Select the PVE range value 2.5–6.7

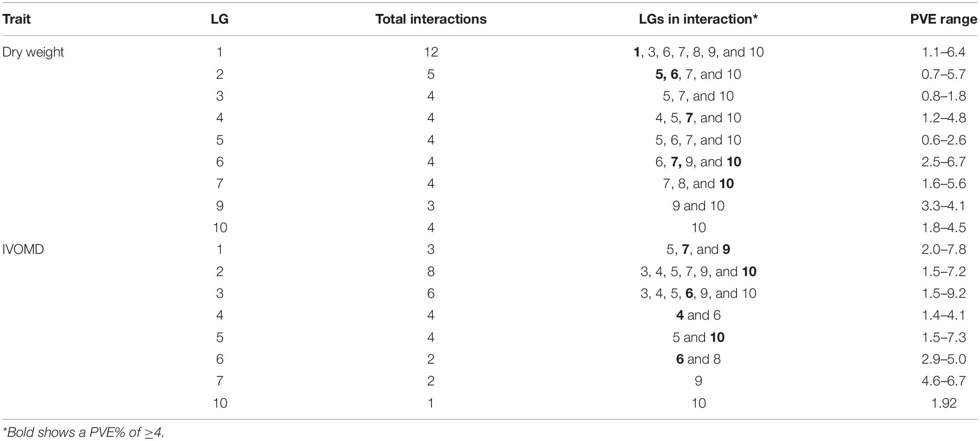943,162
